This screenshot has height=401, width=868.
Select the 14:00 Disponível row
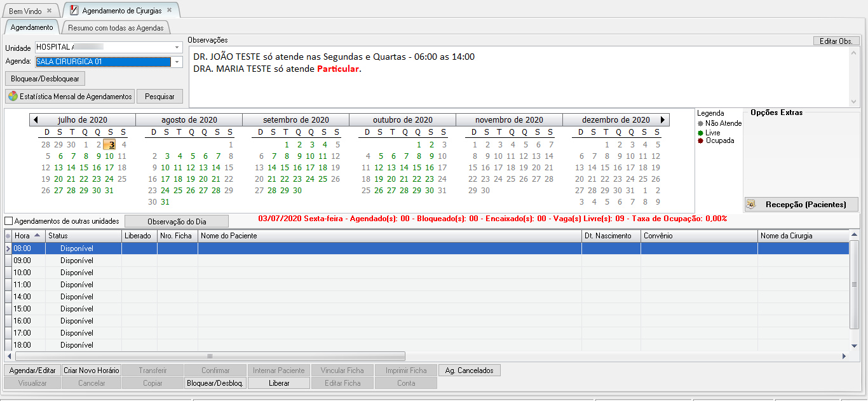[76, 297]
